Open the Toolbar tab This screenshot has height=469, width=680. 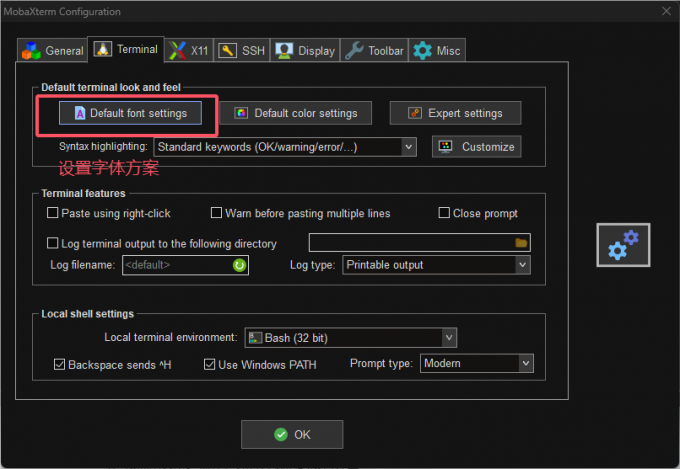[374, 51]
